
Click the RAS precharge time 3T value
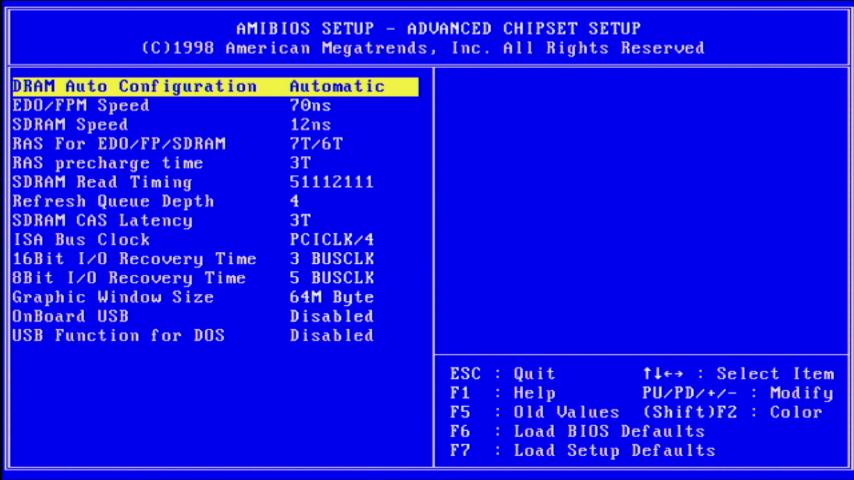tap(300, 163)
